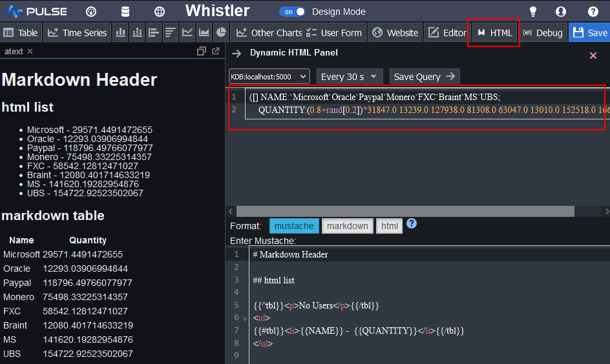Select the markdown format

point(348,226)
